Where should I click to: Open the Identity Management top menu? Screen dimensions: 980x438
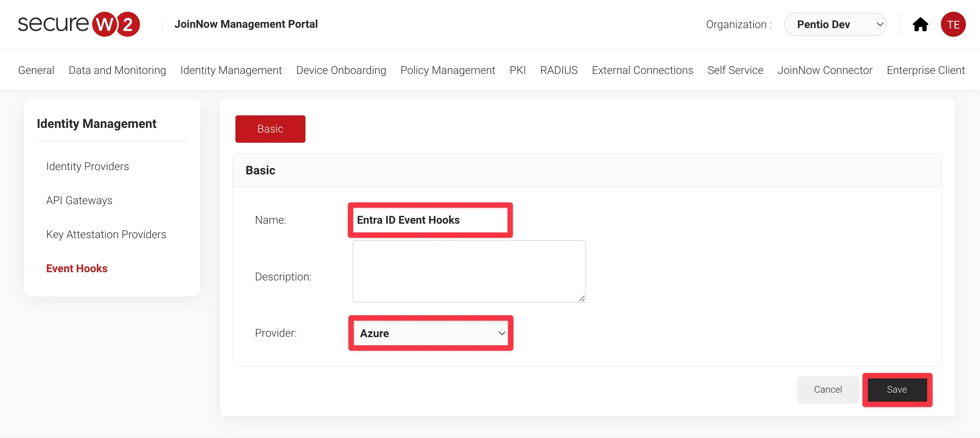coord(231,70)
